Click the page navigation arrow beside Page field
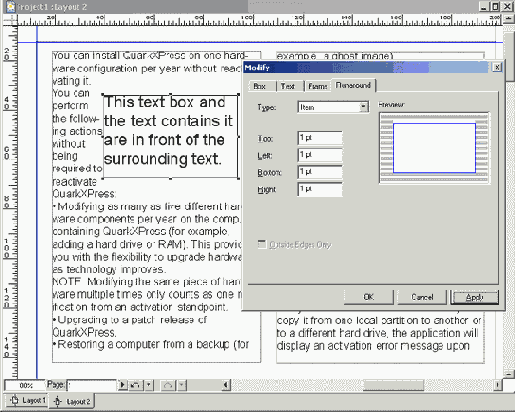Viewport: 515px width, 412px height. click(122, 385)
